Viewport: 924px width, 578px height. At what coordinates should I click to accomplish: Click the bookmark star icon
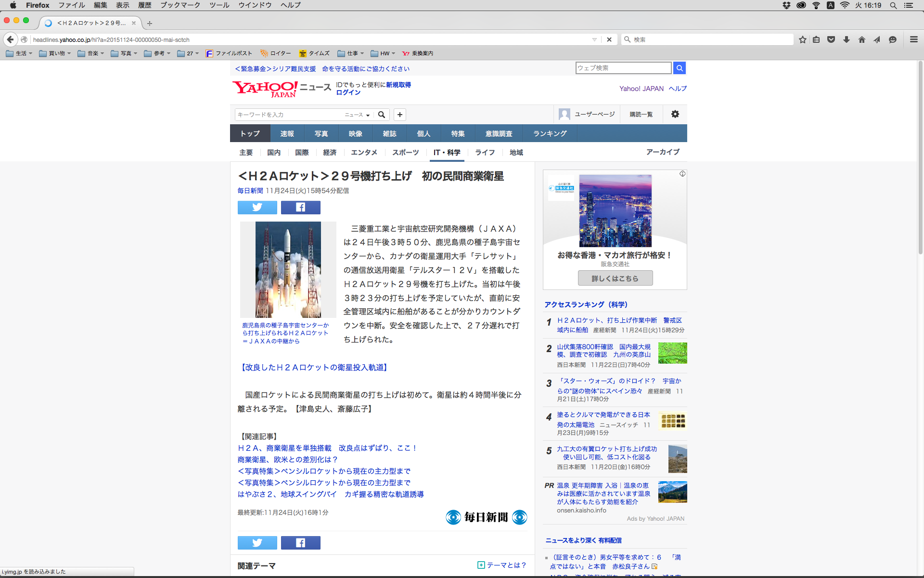click(x=802, y=39)
